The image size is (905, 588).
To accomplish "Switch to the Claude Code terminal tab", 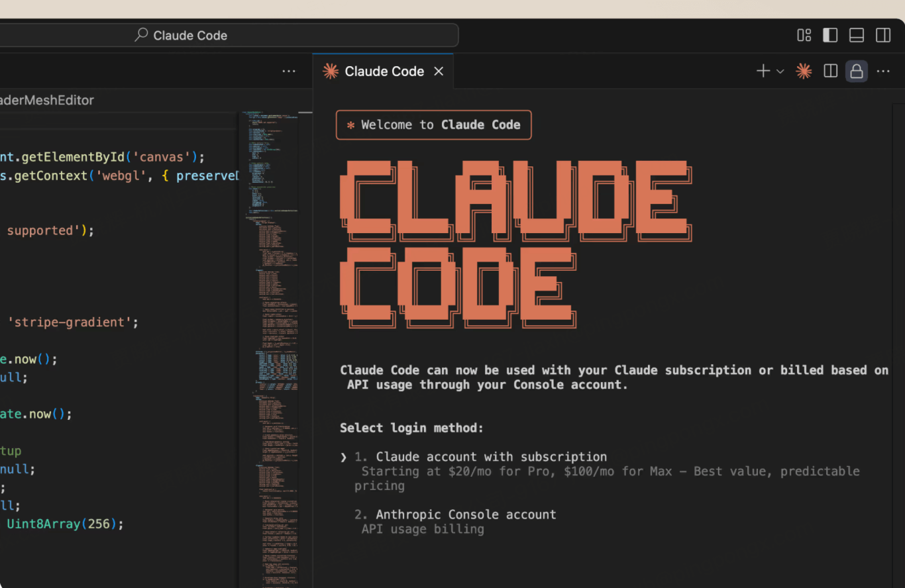I will tap(383, 71).
